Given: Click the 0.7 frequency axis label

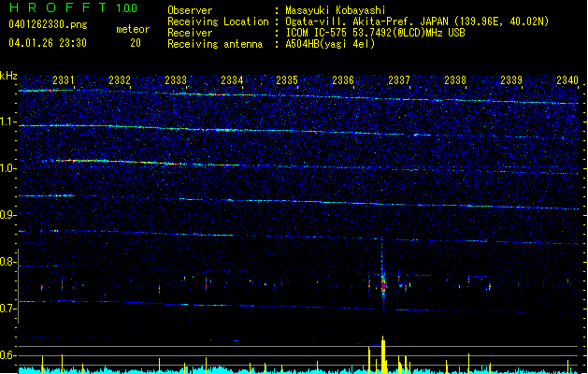Looking at the screenshot, I should click(x=7, y=309).
